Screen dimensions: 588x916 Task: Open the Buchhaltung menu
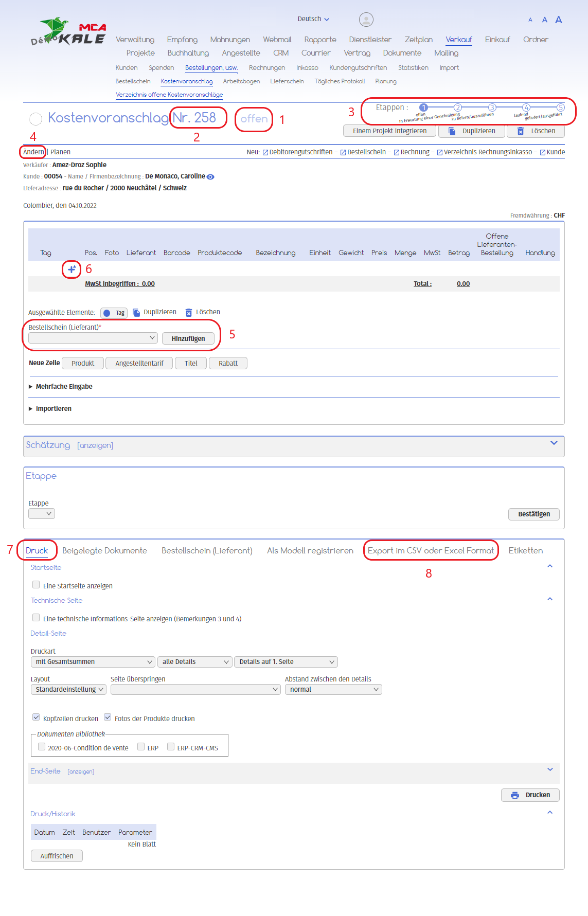[188, 53]
